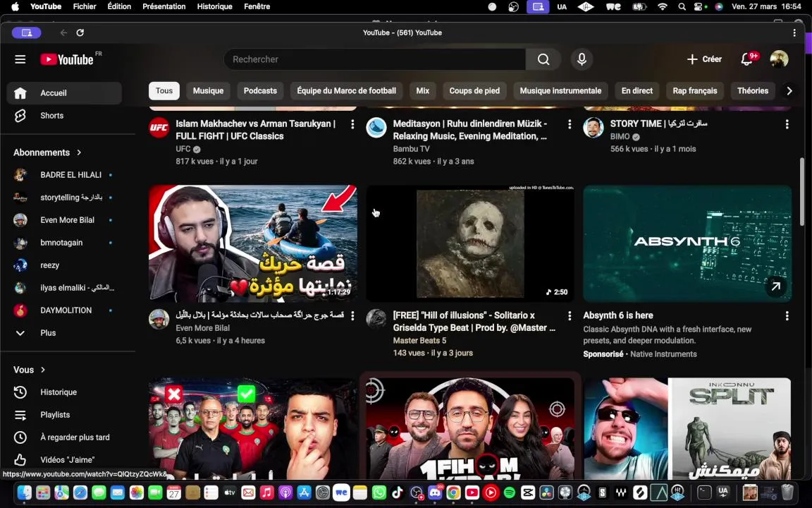Select Équipe du Maroc de football chip

point(347,91)
